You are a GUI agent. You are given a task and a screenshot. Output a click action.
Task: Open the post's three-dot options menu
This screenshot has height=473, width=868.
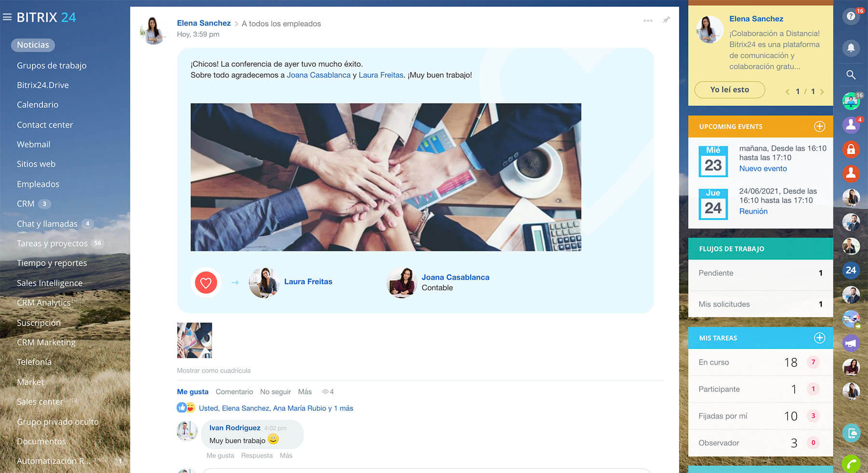coord(648,21)
